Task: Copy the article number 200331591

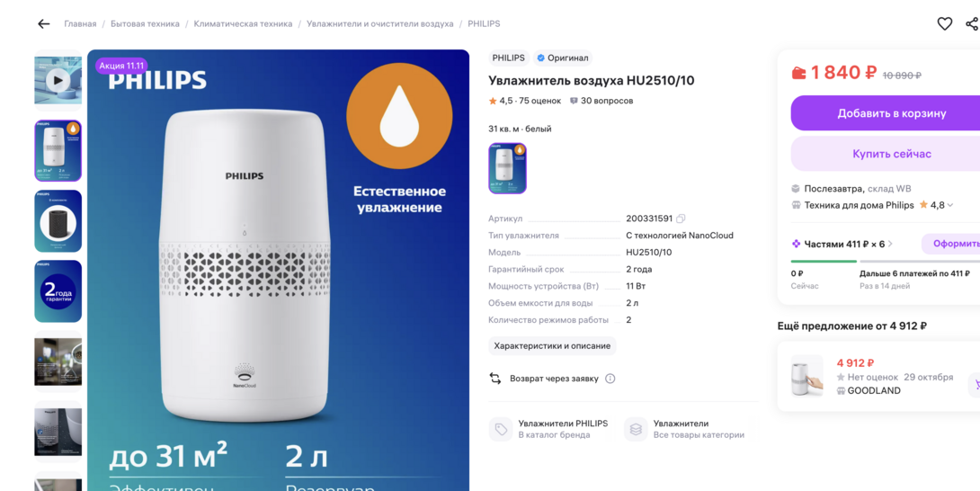Action: (x=681, y=219)
